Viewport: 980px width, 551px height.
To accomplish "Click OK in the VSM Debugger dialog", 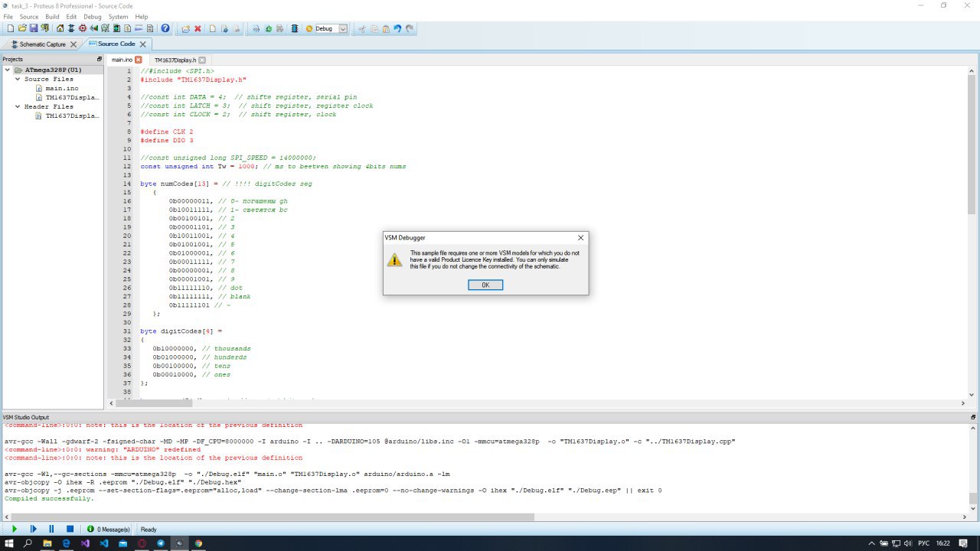I will (x=485, y=285).
